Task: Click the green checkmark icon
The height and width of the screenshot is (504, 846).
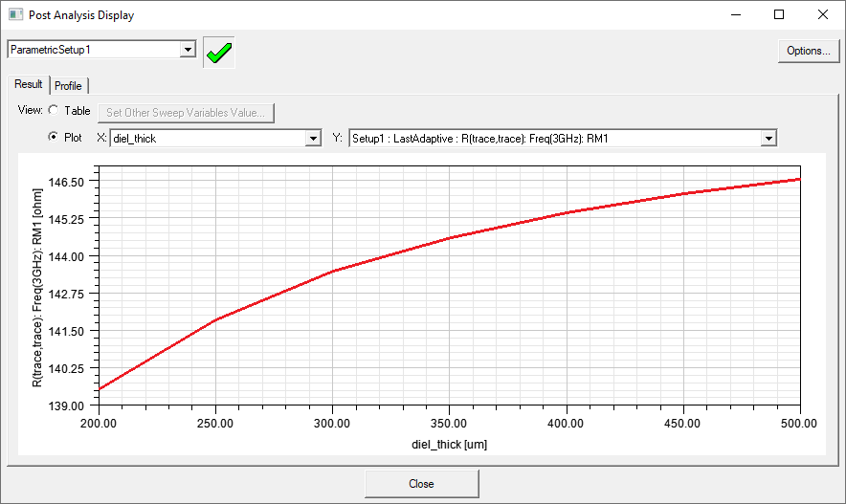Action: [219, 53]
